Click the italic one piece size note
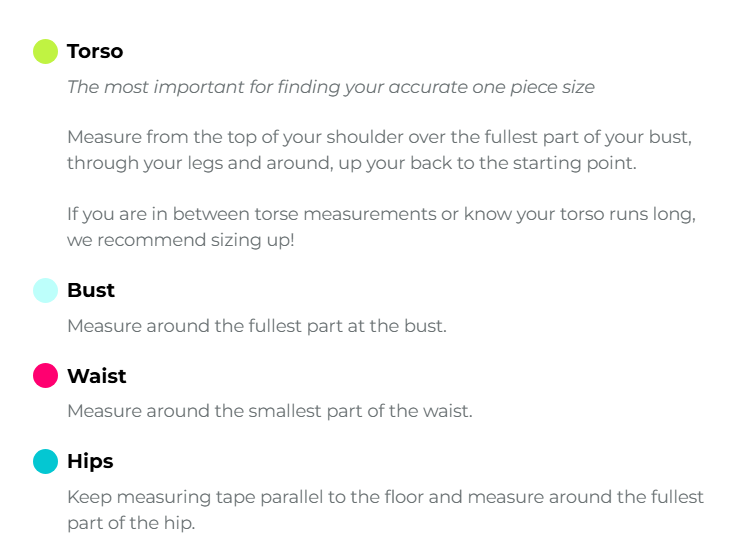The image size is (745, 559). coord(331,87)
